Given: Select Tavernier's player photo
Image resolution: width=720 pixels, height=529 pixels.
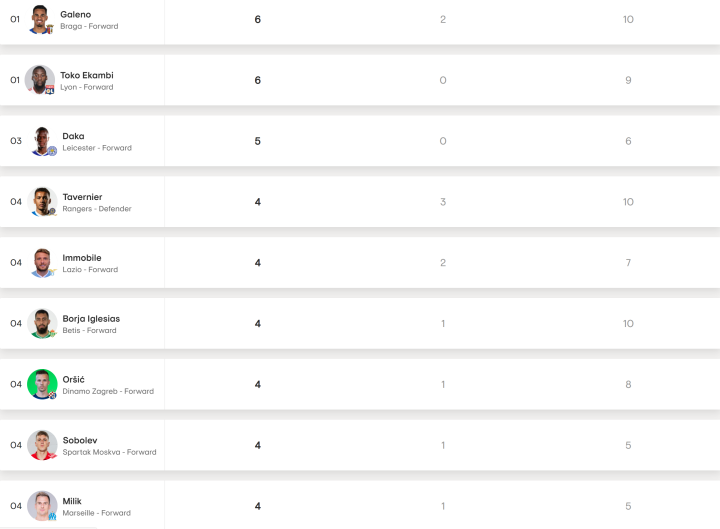Looking at the screenshot, I should click(x=42, y=202).
